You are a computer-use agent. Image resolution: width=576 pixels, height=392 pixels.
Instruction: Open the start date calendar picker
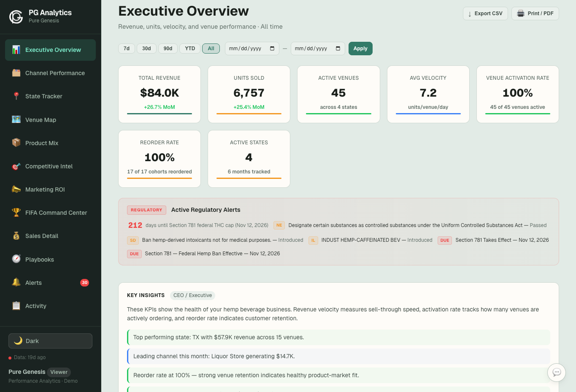[x=271, y=49]
